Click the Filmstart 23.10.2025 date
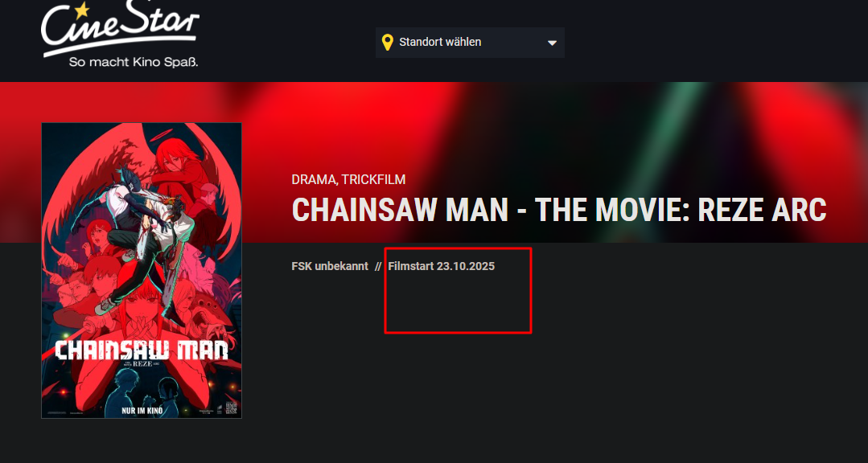 [x=441, y=266]
